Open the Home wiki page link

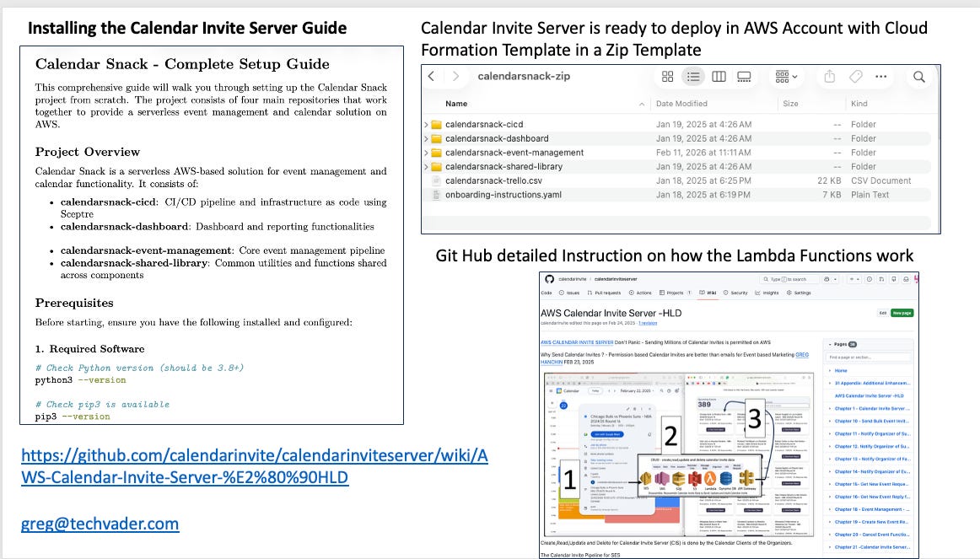(841, 370)
